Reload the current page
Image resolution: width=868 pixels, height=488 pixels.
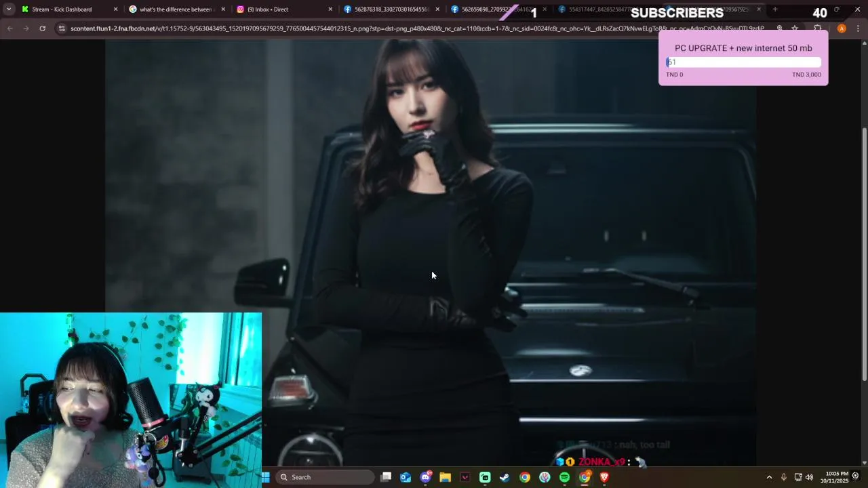pos(42,28)
